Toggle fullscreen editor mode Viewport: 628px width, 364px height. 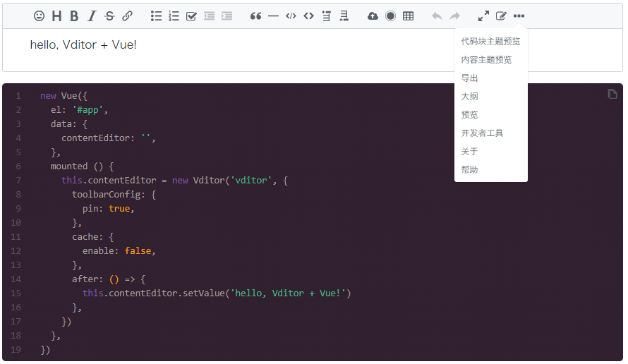click(x=483, y=16)
